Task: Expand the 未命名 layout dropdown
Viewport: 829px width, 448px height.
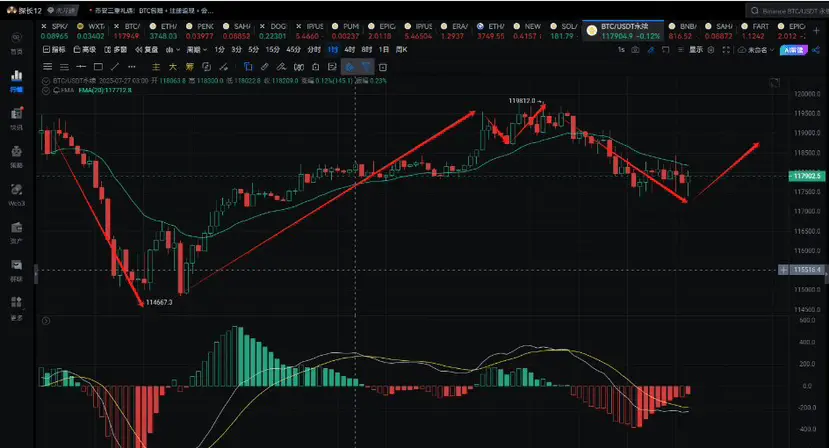Action: click(756, 50)
